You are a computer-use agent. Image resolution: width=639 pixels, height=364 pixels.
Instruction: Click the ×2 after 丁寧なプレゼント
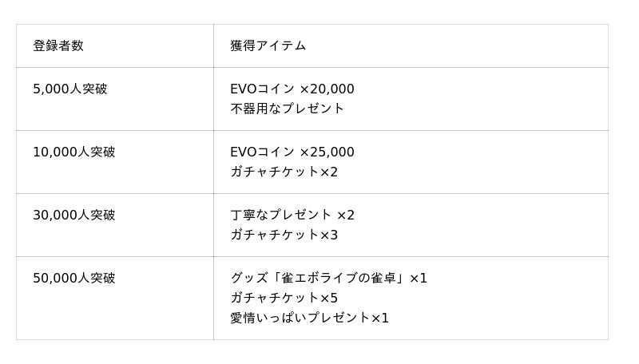(346, 216)
